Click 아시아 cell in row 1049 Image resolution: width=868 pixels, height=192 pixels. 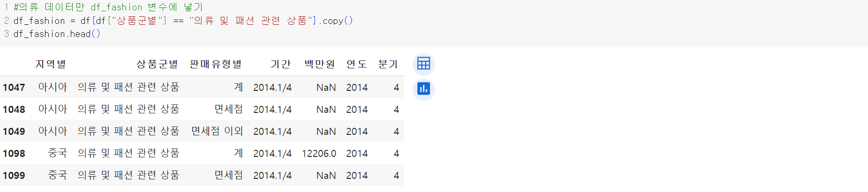coord(52,131)
